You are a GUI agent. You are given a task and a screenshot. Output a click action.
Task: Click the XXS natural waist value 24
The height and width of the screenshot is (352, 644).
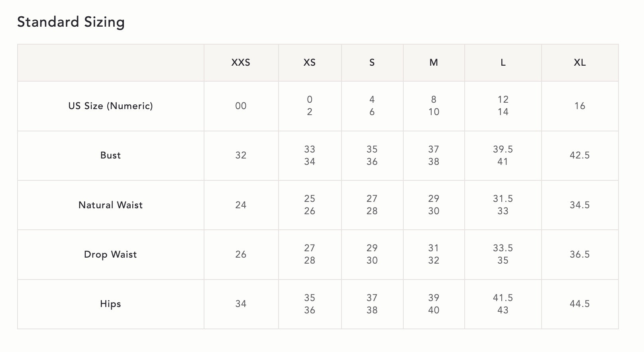coord(241,205)
